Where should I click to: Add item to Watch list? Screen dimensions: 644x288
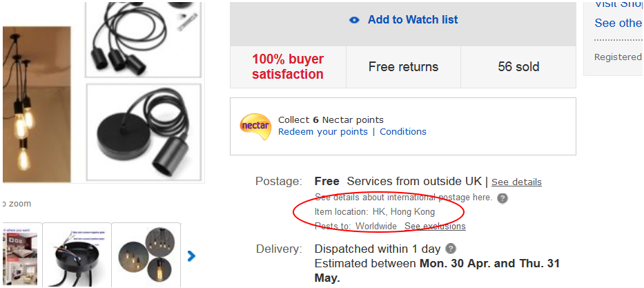[412, 20]
